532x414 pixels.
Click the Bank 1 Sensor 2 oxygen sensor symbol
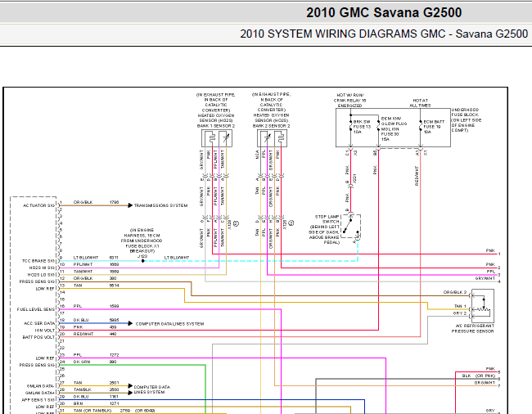click(217, 138)
